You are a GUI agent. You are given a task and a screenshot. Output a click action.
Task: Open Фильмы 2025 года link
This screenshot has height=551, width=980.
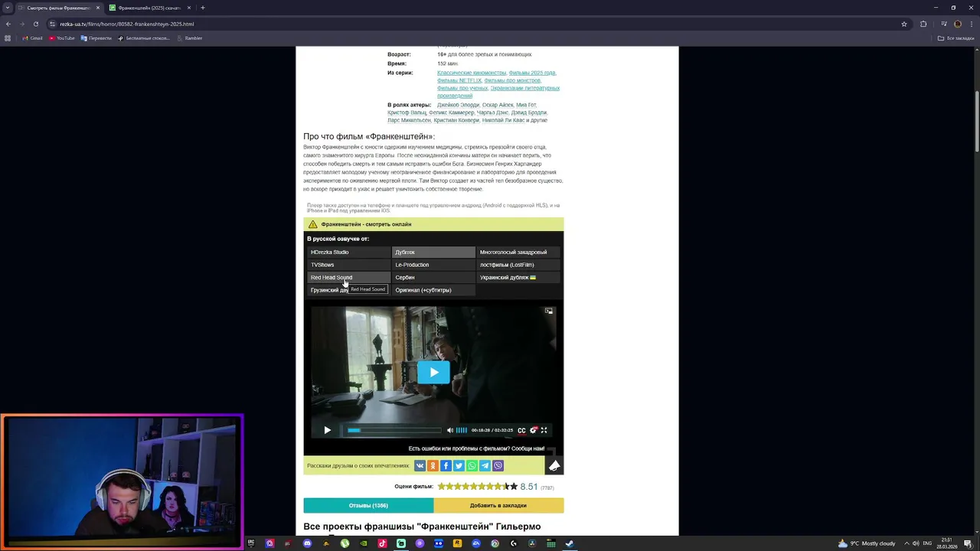532,73
